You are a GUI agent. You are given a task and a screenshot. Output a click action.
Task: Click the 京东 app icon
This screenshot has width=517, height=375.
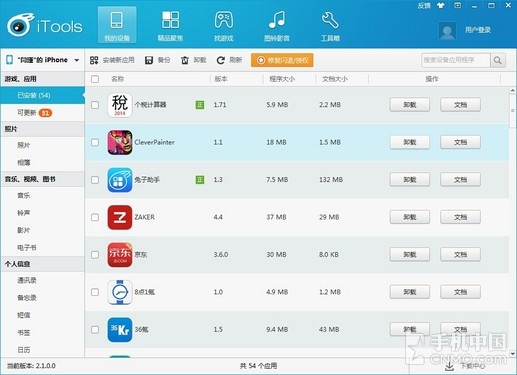point(120,255)
